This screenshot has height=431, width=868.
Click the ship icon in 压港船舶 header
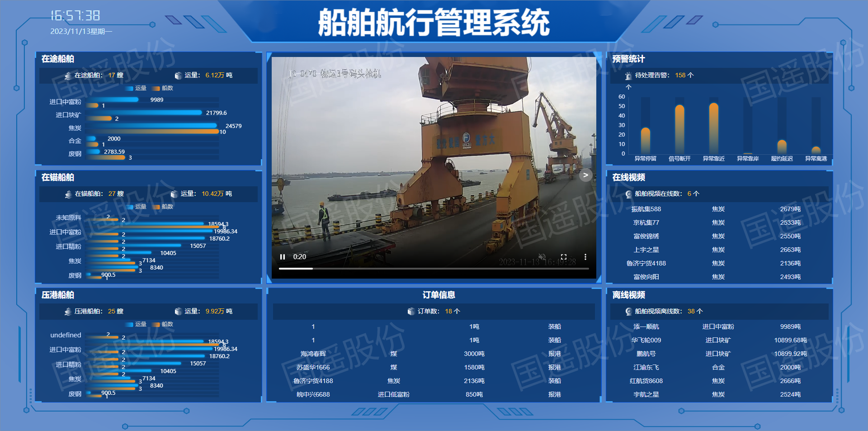[68, 312]
